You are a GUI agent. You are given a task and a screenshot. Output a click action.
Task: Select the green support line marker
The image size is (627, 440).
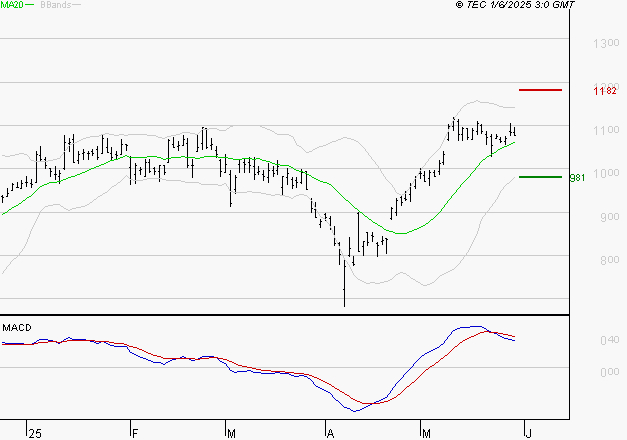pos(541,177)
